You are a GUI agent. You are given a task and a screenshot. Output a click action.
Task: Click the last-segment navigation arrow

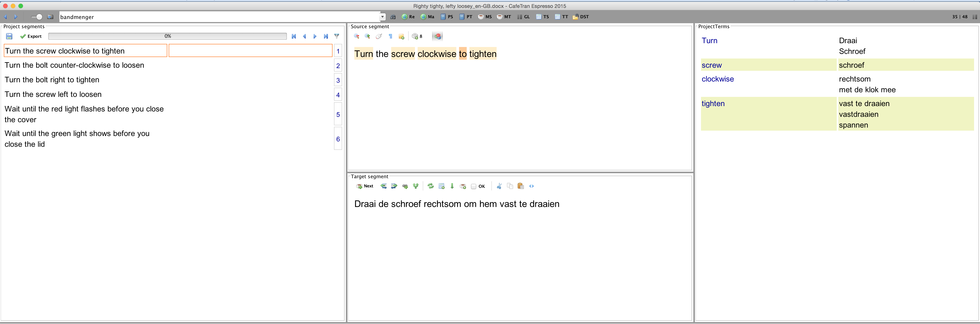tap(326, 36)
